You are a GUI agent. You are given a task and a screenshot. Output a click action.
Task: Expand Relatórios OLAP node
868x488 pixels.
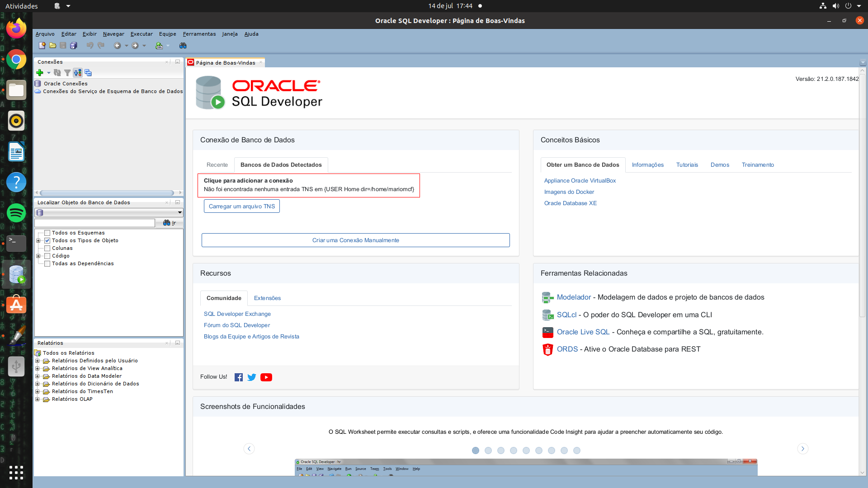point(38,399)
